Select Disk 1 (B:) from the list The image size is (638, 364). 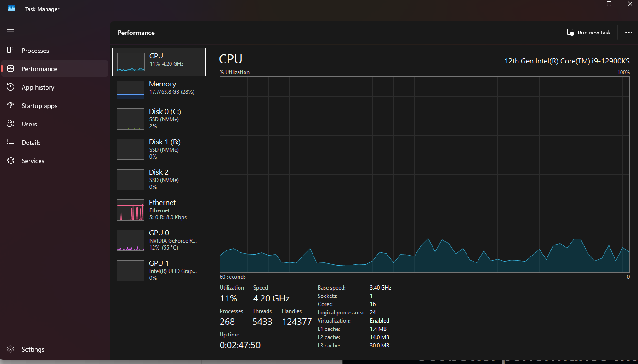point(159,149)
